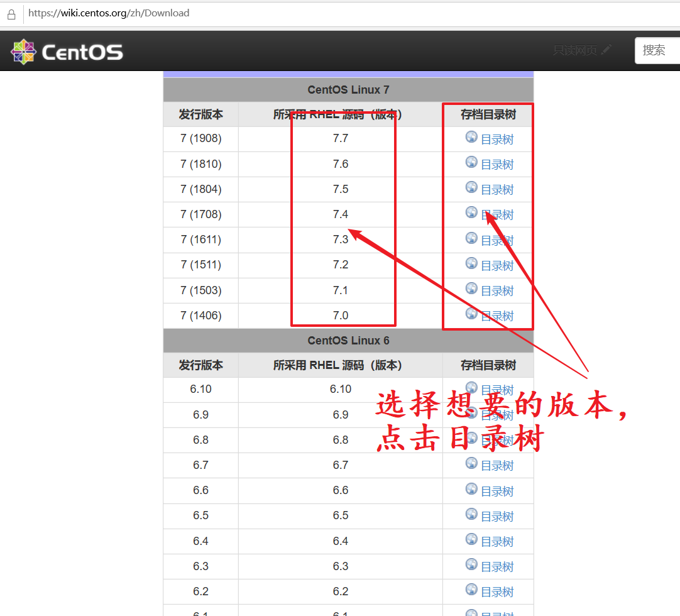Click the 7 (1503) release cell

pyautogui.click(x=200, y=290)
